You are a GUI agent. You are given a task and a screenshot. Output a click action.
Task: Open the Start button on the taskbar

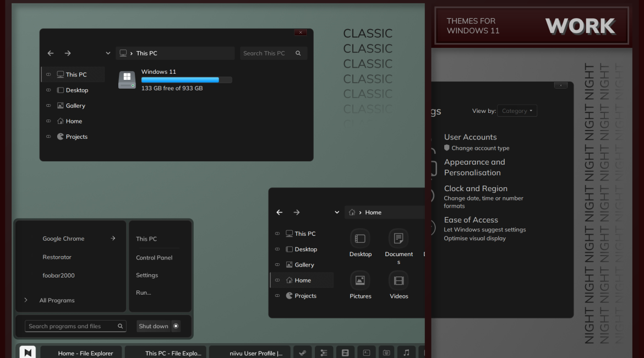click(x=28, y=352)
